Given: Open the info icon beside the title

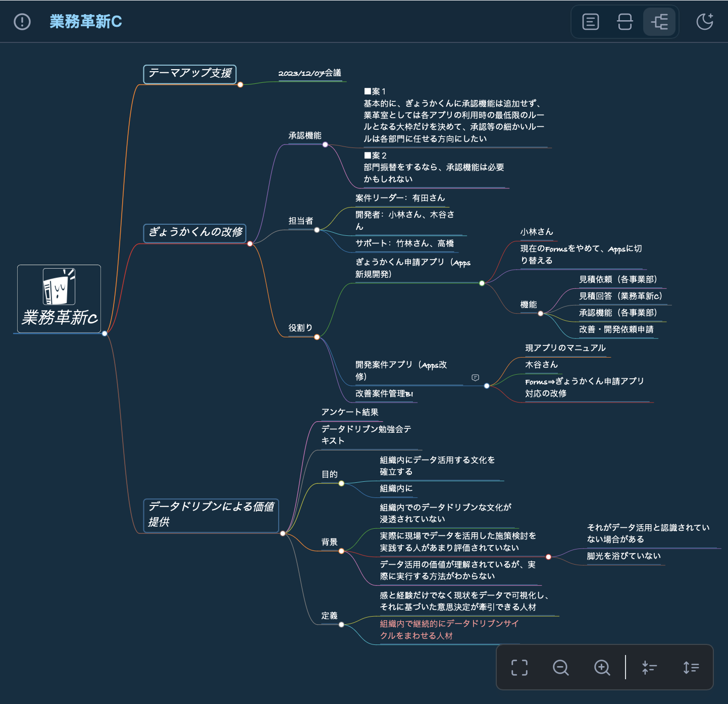Looking at the screenshot, I should click(22, 22).
